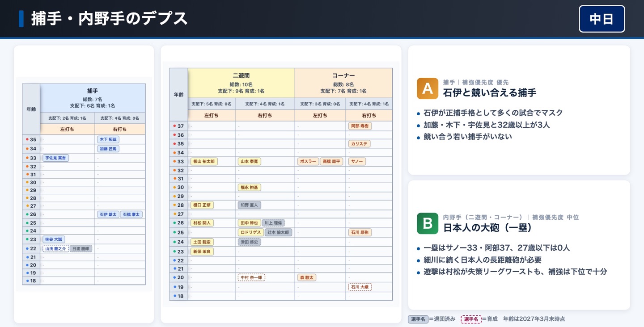Select the 阿部 寿樹 player chip

coord(360,126)
